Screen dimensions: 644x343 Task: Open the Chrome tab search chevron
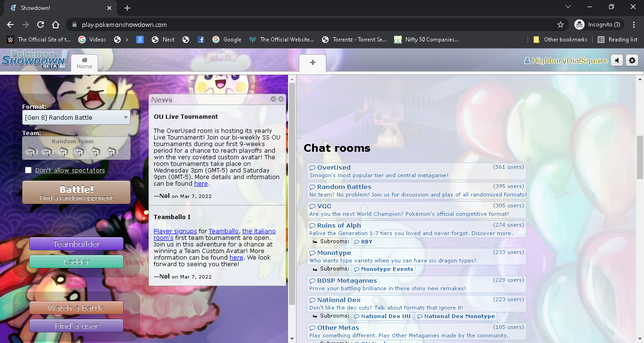(568, 7)
